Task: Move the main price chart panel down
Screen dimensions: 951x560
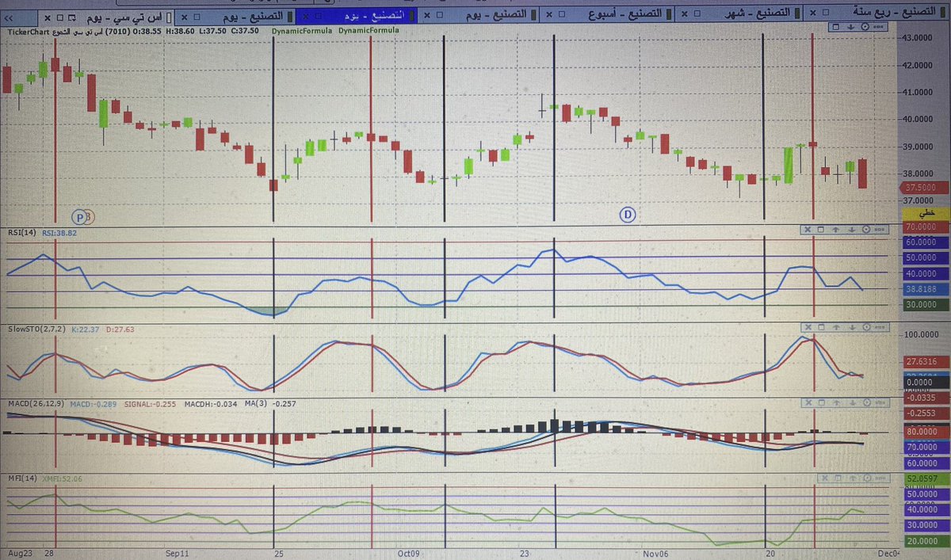Action: tap(851, 27)
